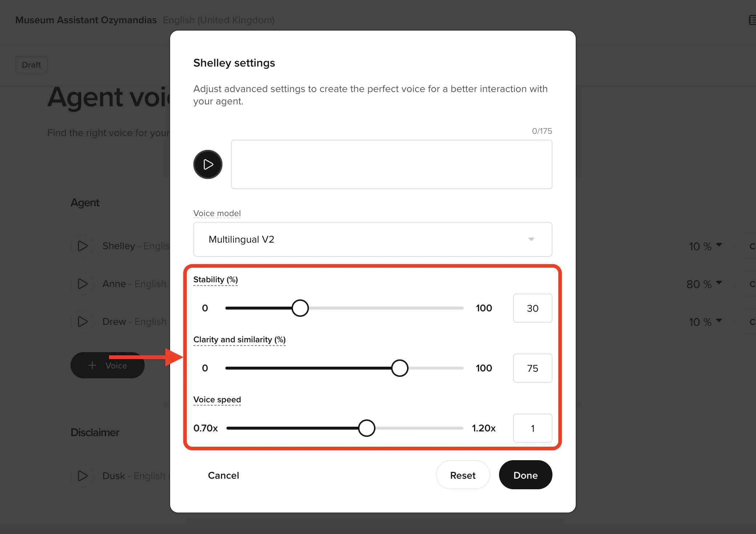
Task: Play Shelley's voice sample
Action: [82, 246]
